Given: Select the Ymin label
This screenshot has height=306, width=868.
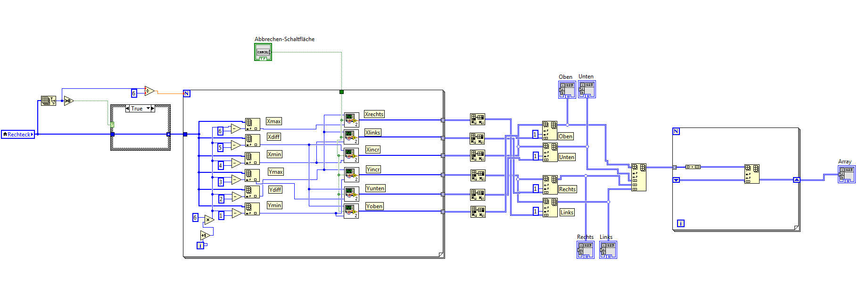Looking at the screenshot, I should [x=274, y=205].
